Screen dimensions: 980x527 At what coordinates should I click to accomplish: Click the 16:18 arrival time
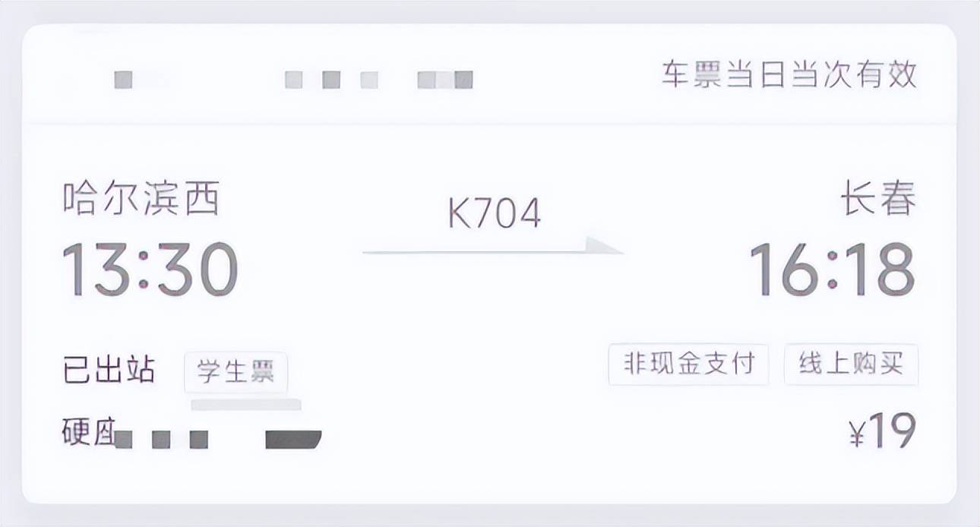point(832,270)
